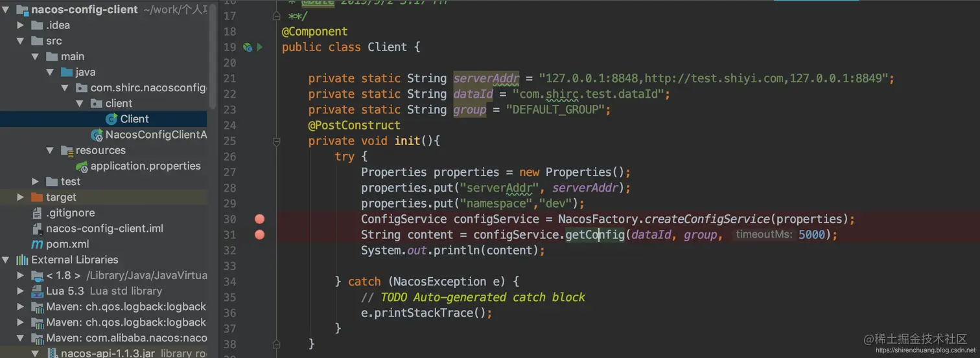
Task: Collapse the External Libraries arrow
Action: click(x=6, y=260)
